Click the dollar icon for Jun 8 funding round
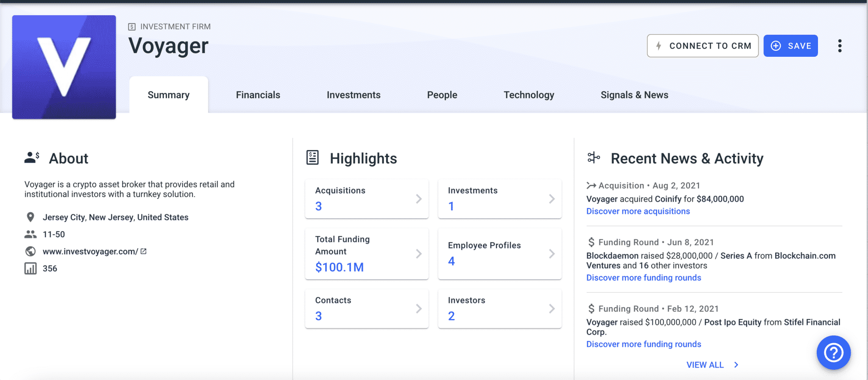Screen dimensions: 868x380 (x=591, y=242)
